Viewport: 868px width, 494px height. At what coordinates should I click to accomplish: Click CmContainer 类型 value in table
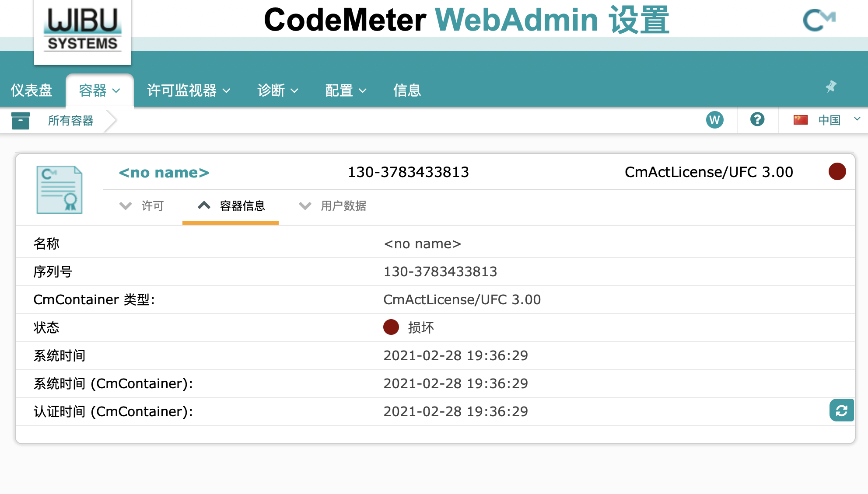(x=462, y=299)
